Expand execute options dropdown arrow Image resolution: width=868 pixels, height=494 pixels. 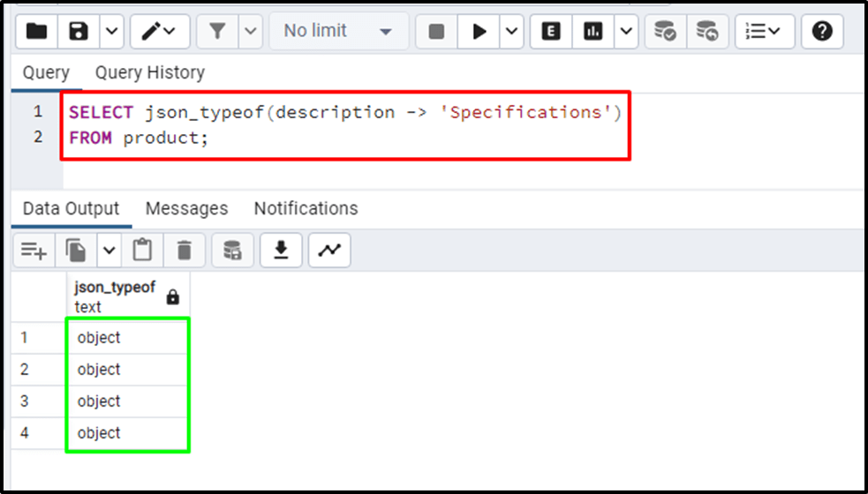tap(512, 32)
